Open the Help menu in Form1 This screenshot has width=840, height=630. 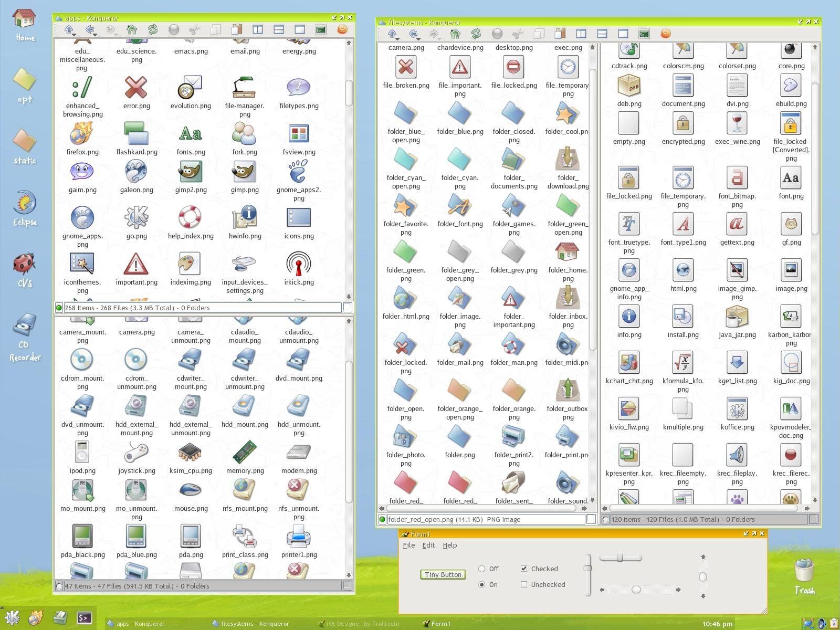[449, 545]
